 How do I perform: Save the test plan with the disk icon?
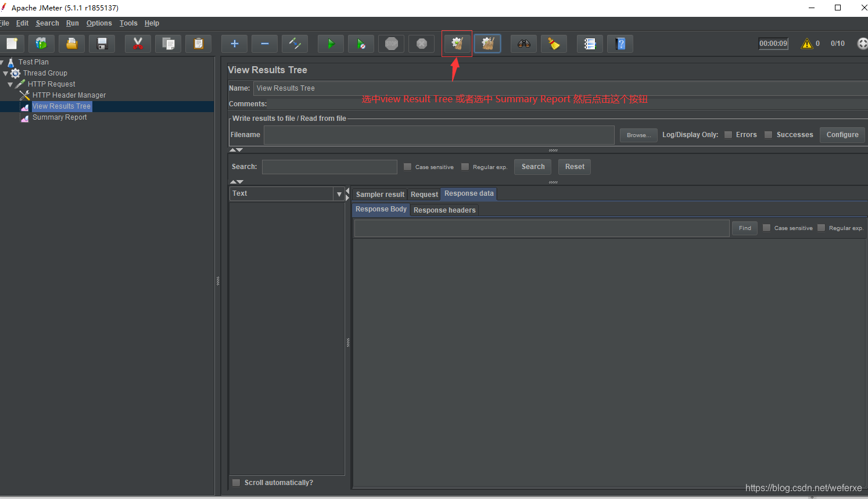(102, 44)
